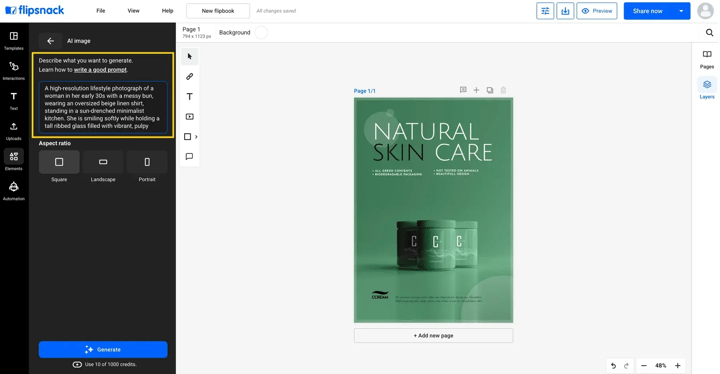
Task: Click the Share now button
Action: click(x=647, y=11)
